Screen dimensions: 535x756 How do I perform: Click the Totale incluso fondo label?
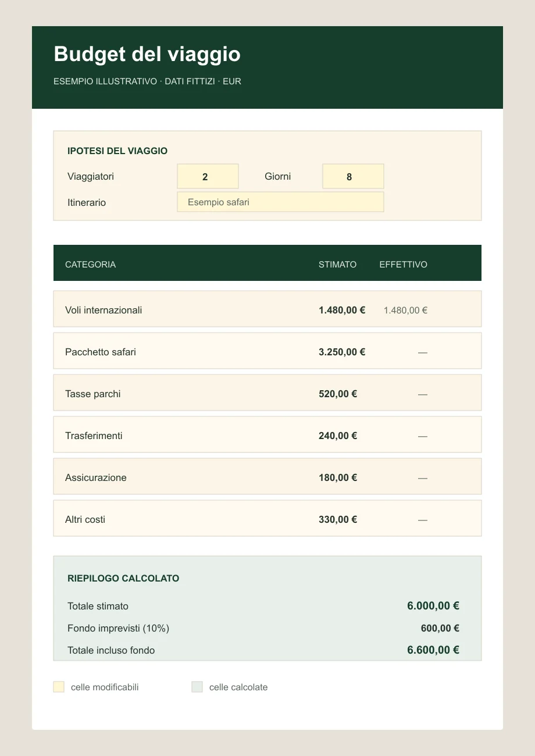[x=111, y=650]
